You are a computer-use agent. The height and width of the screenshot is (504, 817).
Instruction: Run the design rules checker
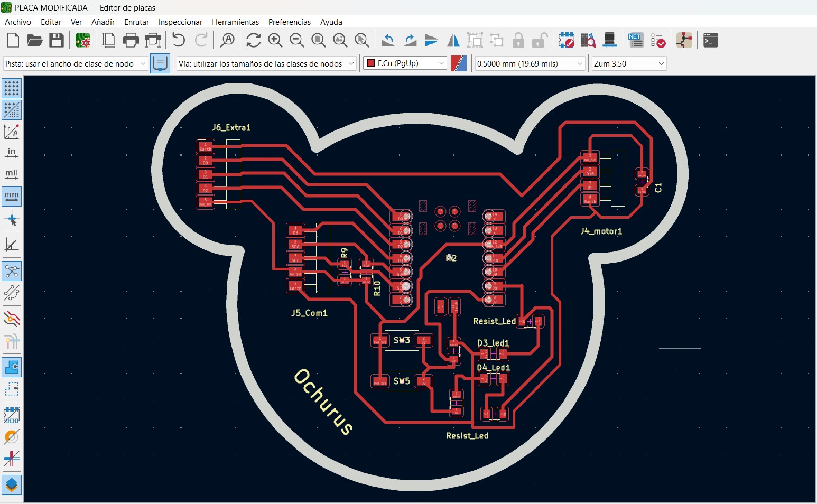(x=659, y=40)
